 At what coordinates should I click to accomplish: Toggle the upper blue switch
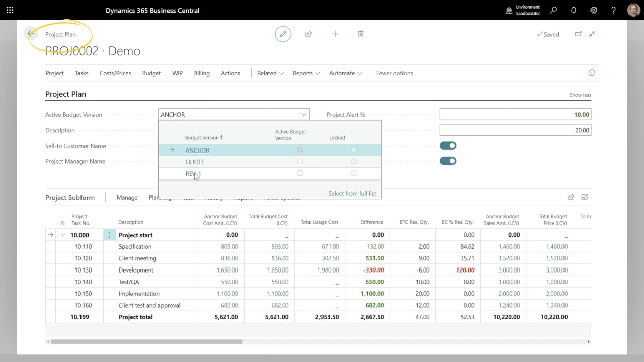(448, 146)
